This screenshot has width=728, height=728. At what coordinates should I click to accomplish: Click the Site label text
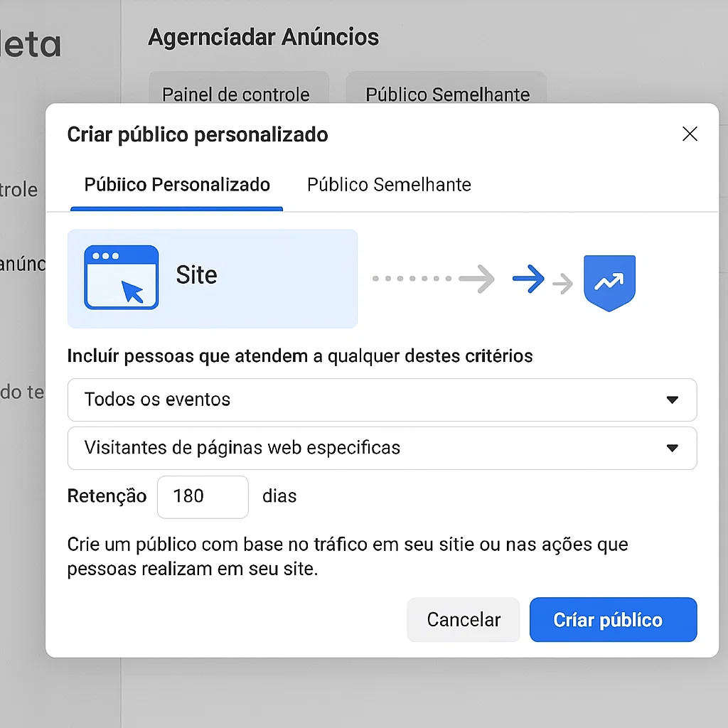(x=196, y=275)
